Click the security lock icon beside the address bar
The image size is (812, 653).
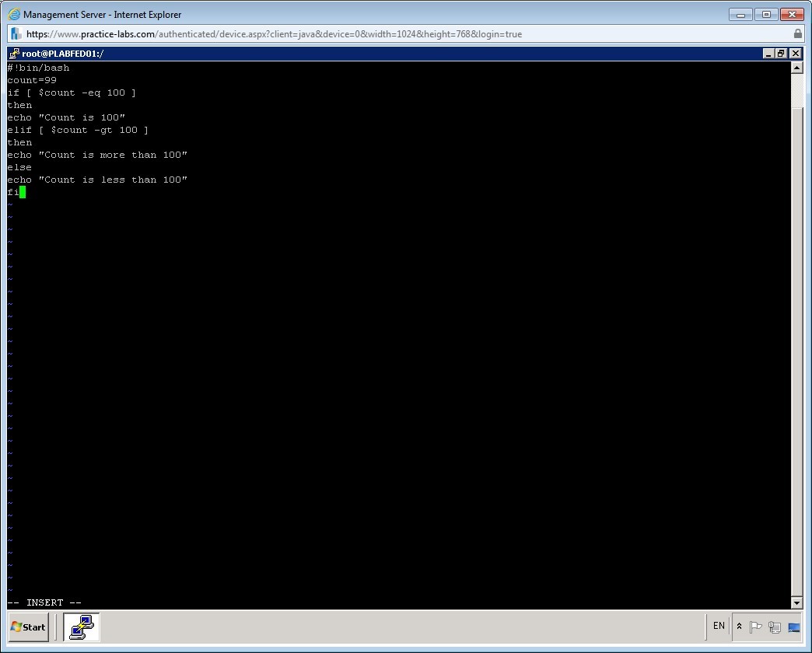click(797, 33)
